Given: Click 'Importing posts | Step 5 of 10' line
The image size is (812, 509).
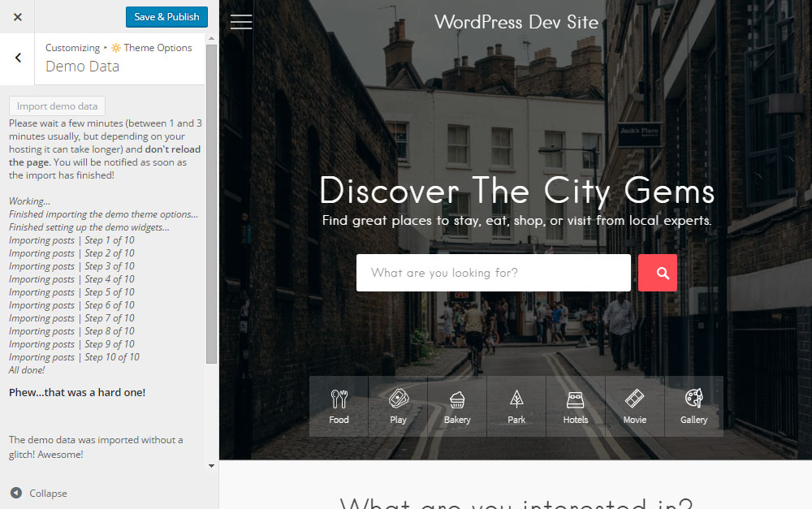Looking at the screenshot, I should point(71,292).
